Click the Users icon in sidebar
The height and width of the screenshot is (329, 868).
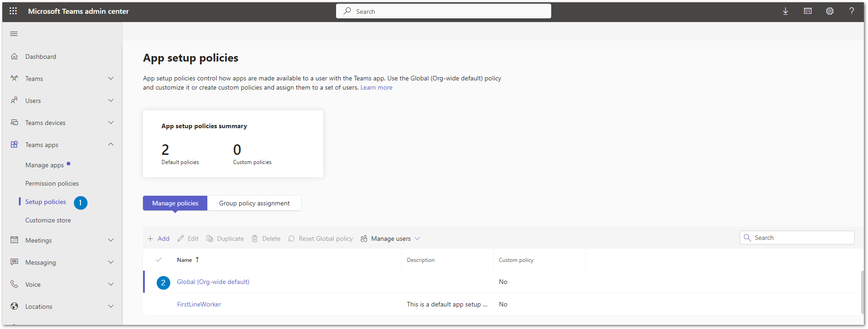click(14, 101)
